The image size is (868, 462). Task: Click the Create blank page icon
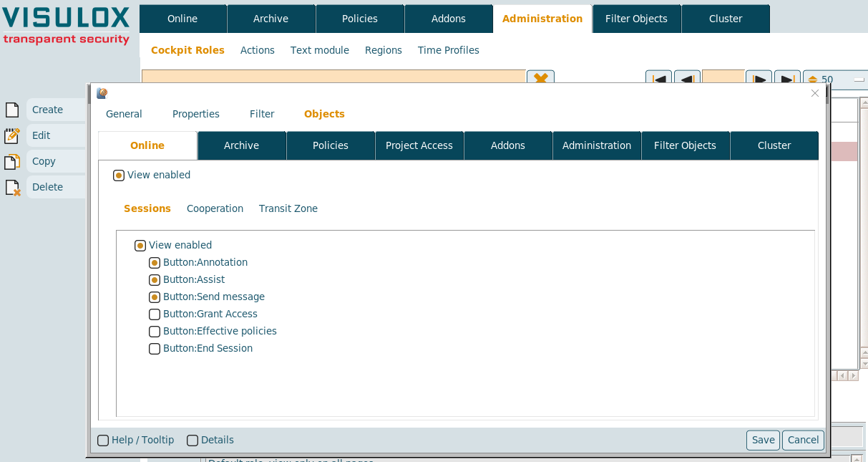[x=12, y=110]
